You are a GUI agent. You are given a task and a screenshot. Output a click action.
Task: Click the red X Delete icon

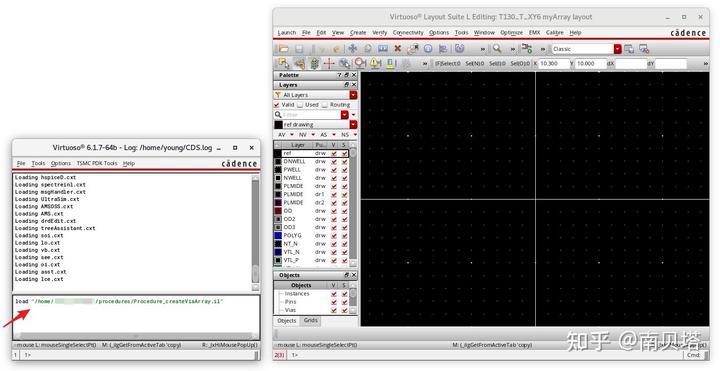click(x=398, y=49)
